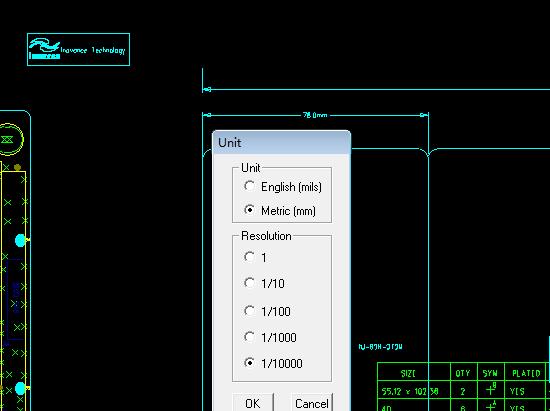Select the 78.0mm dimension label

315,115
